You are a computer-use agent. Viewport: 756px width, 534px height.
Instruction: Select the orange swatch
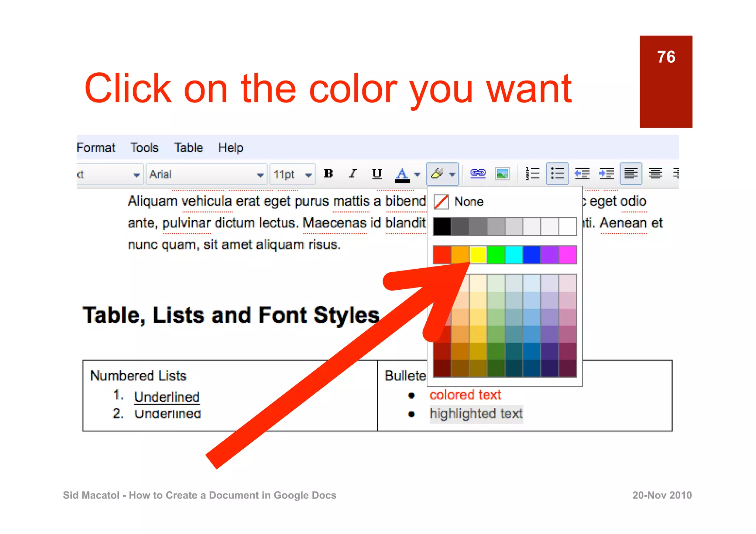[x=460, y=255]
